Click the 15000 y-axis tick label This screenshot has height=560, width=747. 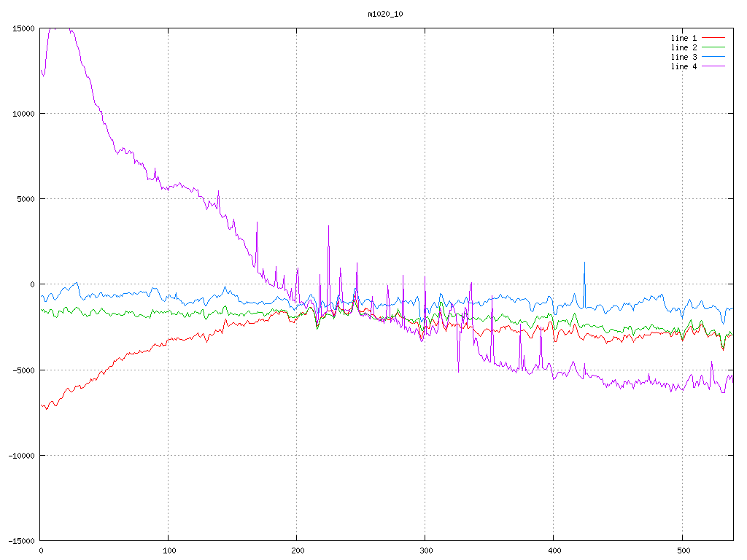click(x=22, y=28)
